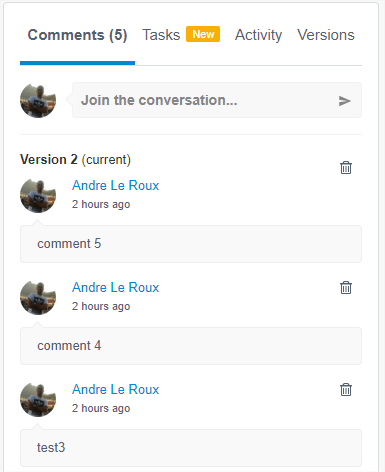385x472 pixels.
Task: Open Andre Le Roux link on comment 5
Action: pyautogui.click(x=115, y=186)
